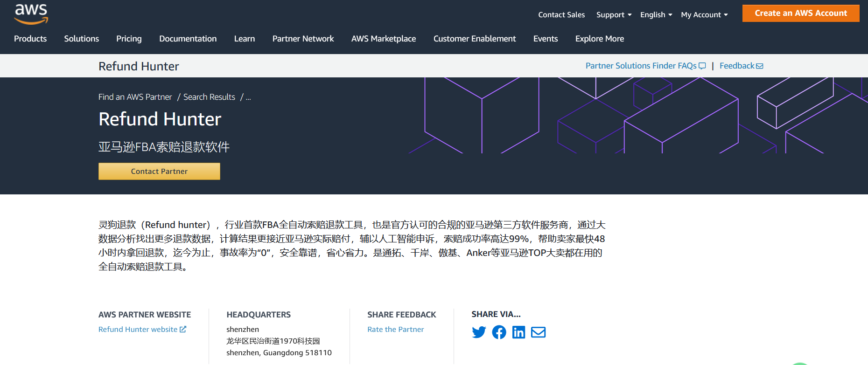Open the Support dropdown
This screenshot has height=365, width=868.
click(614, 15)
